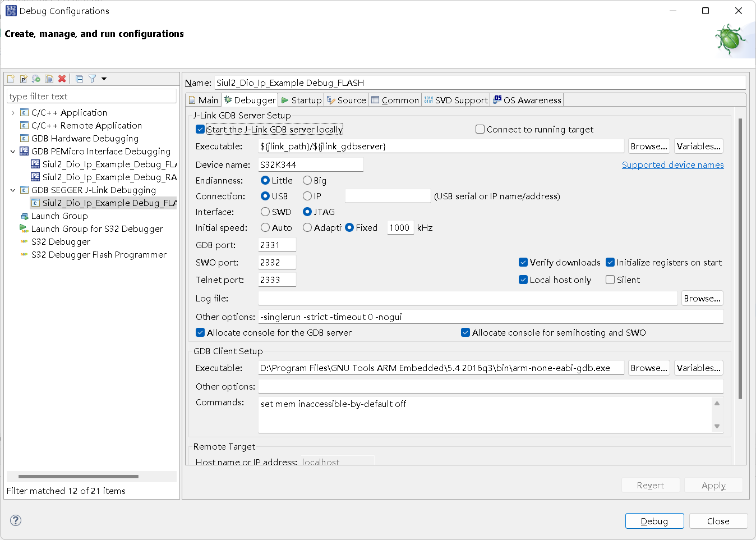Click the help question mark icon
This screenshot has width=756, height=540.
(16, 520)
